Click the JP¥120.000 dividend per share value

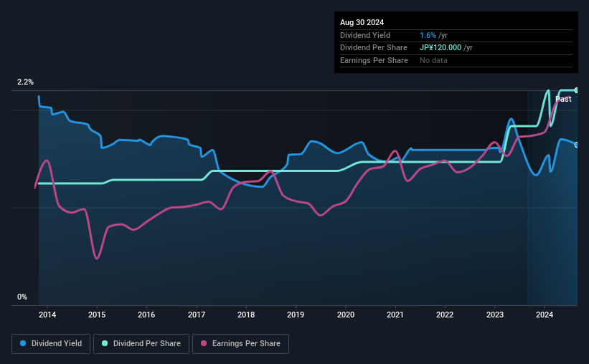[x=440, y=48]
